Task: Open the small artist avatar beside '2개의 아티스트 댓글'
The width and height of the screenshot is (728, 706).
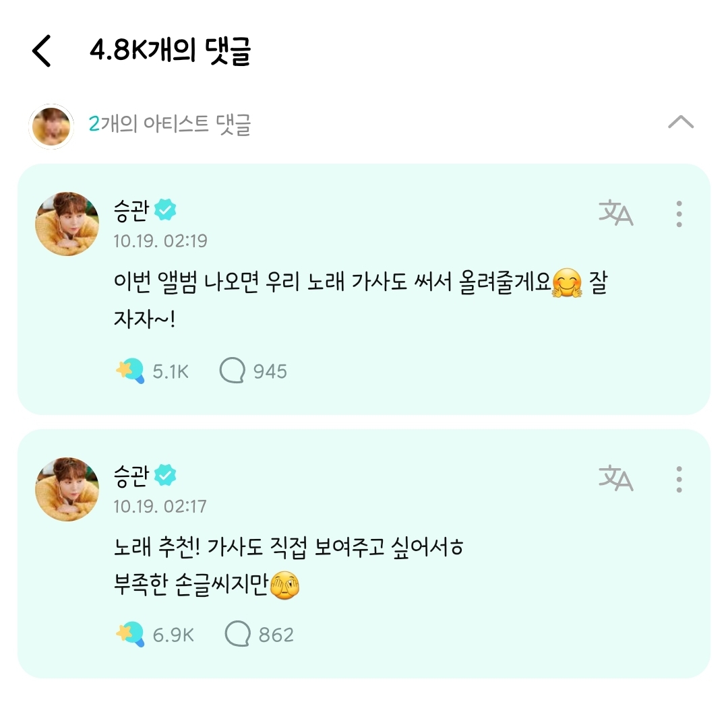Action: click(x=51, y=126)
